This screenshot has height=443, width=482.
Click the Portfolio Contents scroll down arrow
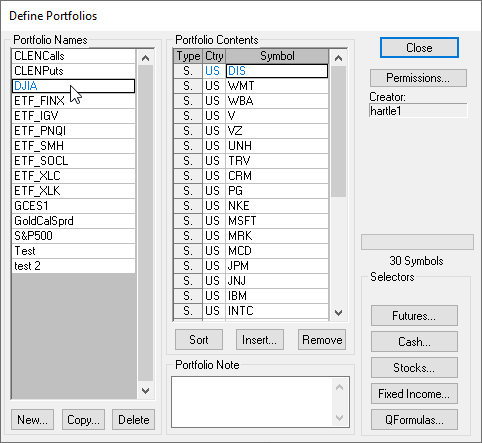coord(339,313)
